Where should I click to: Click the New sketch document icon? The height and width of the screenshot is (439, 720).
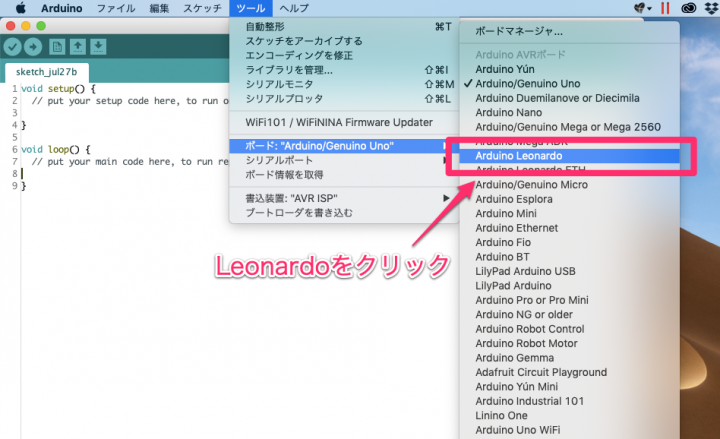[58, 46]
